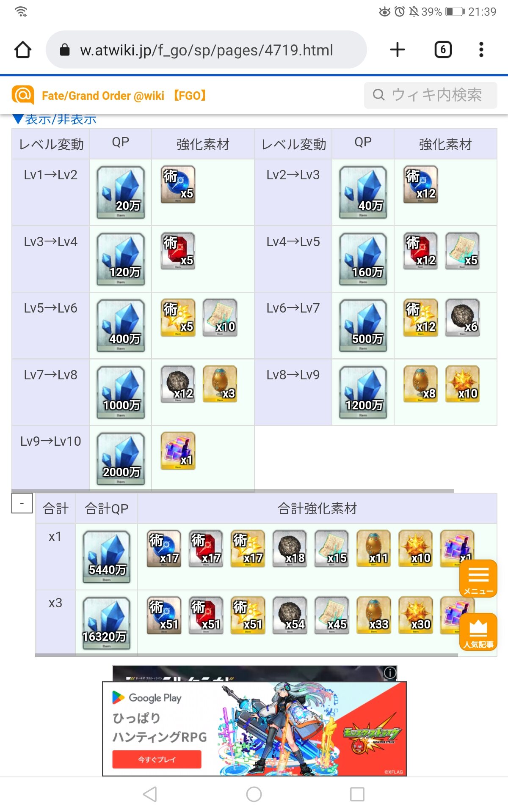
Task: Open the browser three-dot overflow menu
Action: tap(481, 50)
